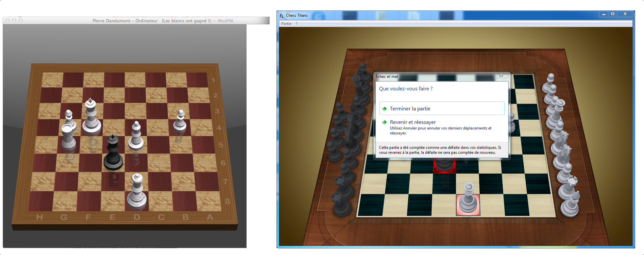The height and width of the screenshot is (255, 644).
Task: Select the black king on the wooden board
Action: tap(113, 153)
